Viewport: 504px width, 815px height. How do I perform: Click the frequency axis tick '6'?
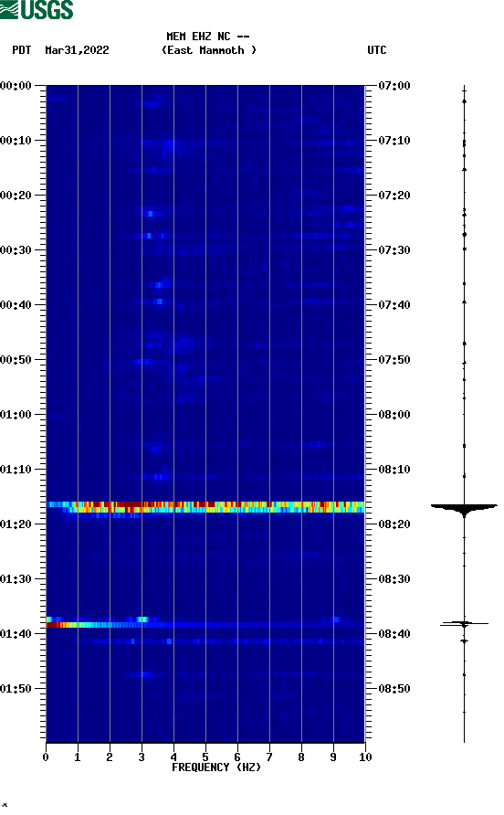(237, 757)
